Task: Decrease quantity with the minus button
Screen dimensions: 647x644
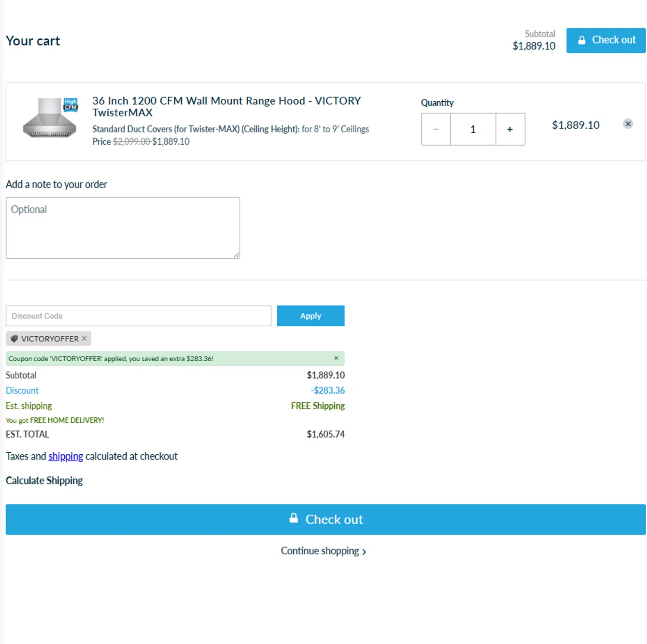Action: pyautogui.click(x=436, y=129)
